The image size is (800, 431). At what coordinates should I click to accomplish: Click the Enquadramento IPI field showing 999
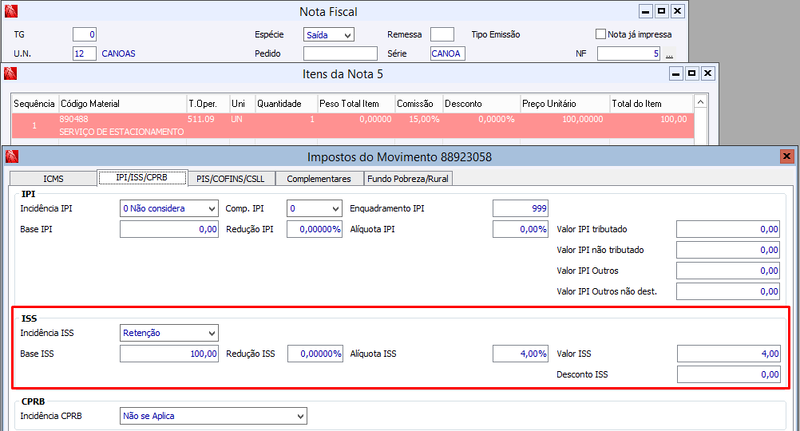click(520, 209)
